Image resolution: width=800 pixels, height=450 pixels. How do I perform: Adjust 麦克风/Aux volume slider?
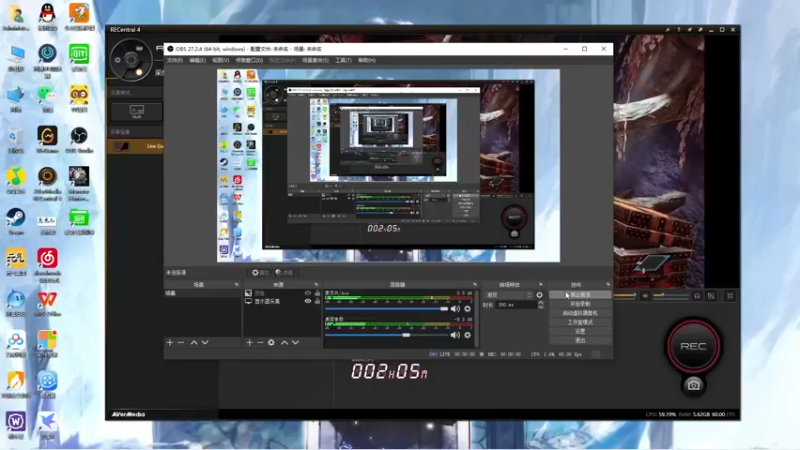click(x=387, y=309)
